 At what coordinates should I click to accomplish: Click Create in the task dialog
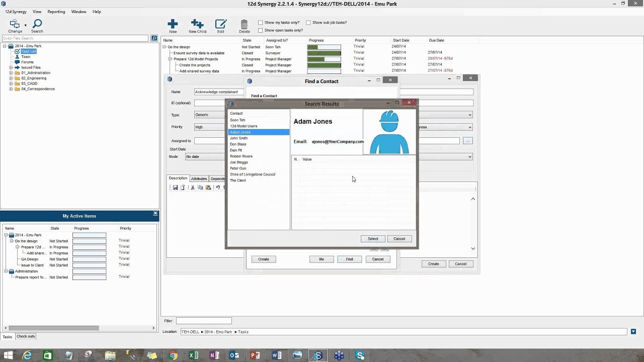click(x=434, y=264)
